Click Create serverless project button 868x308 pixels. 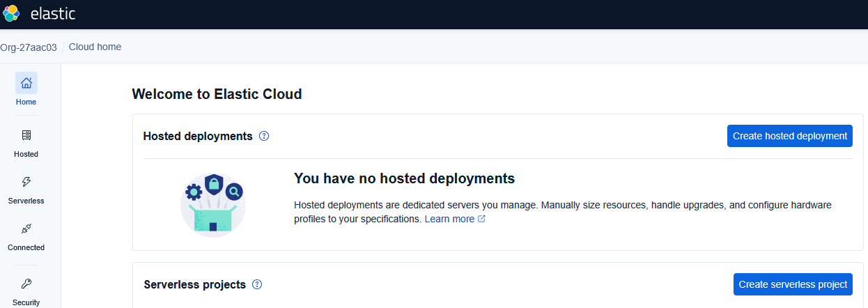coord(793,284)
